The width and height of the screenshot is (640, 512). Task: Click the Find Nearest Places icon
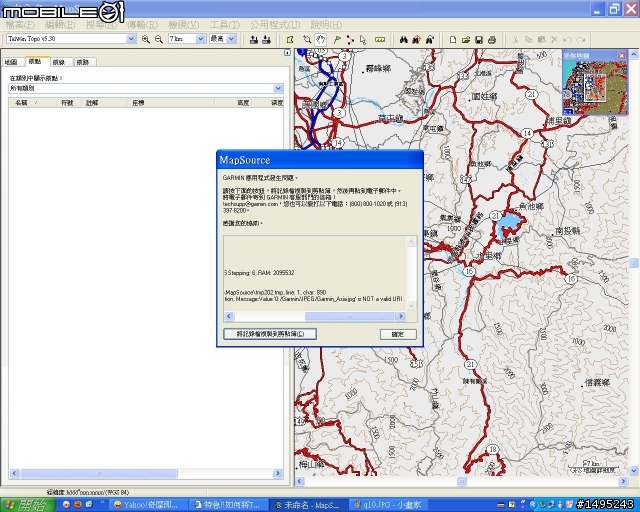click(x=416, y=40)
